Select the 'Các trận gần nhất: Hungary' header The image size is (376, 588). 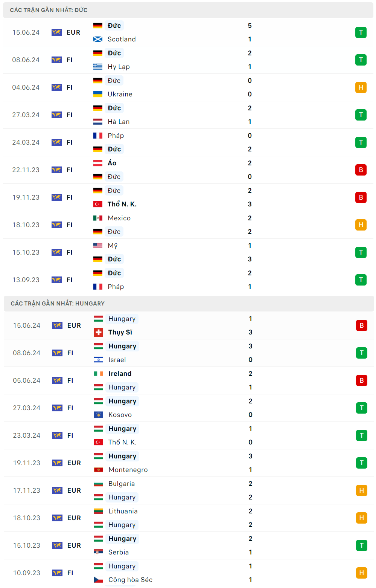tap(58, 304)
